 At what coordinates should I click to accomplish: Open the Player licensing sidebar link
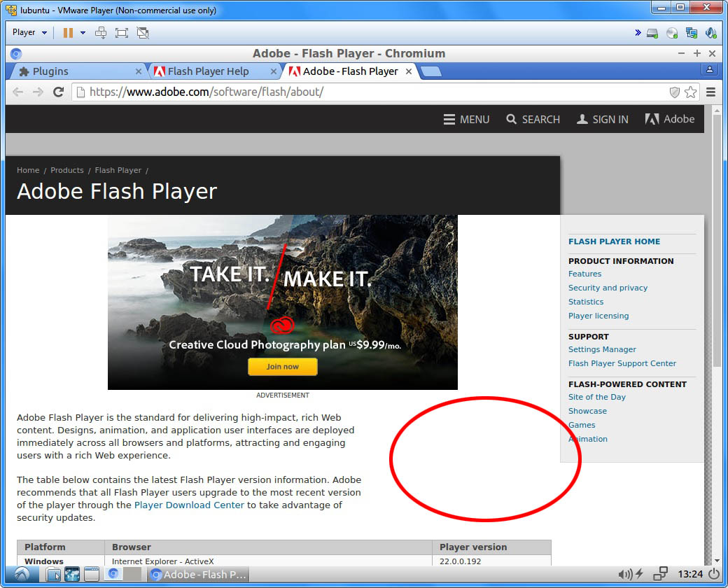[598, 316]
